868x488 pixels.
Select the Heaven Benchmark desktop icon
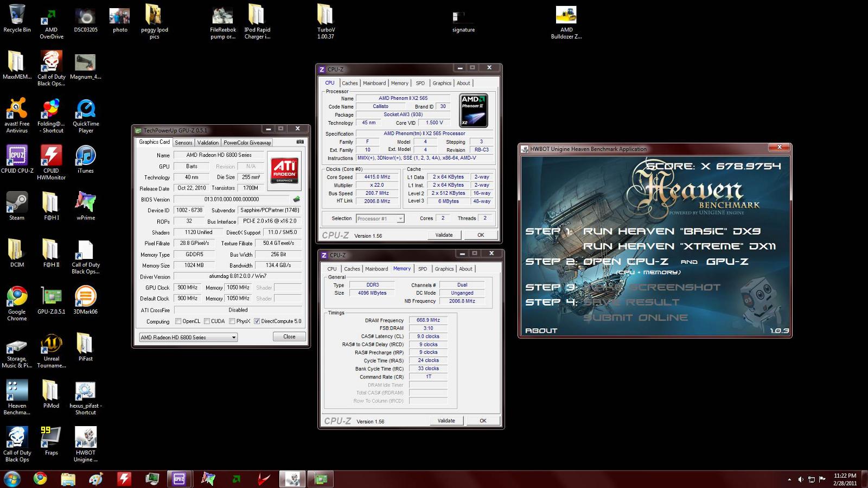17,397
